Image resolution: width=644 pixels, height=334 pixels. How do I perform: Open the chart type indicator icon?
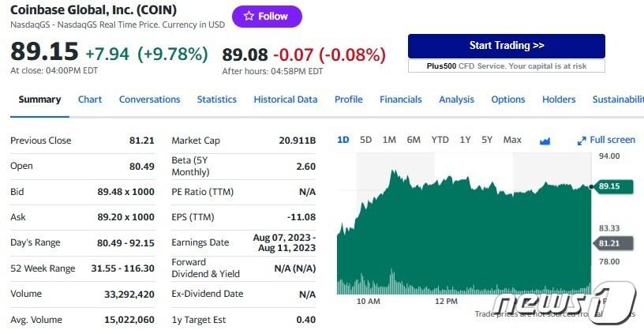(545, 141)
